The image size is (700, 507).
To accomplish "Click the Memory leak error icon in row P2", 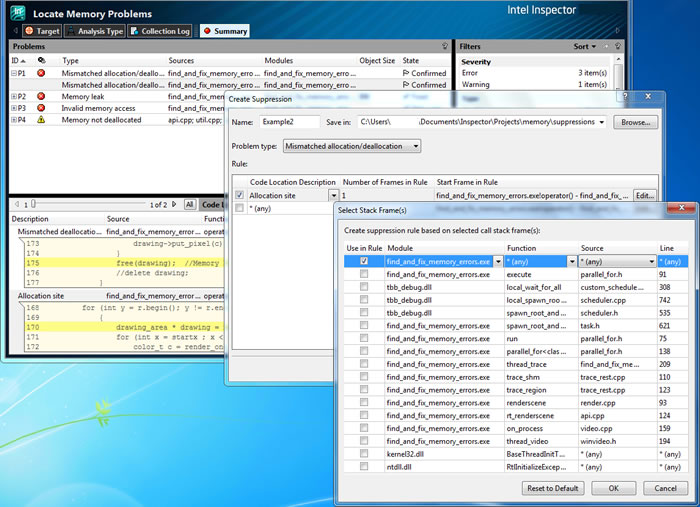I will point(42,96).
